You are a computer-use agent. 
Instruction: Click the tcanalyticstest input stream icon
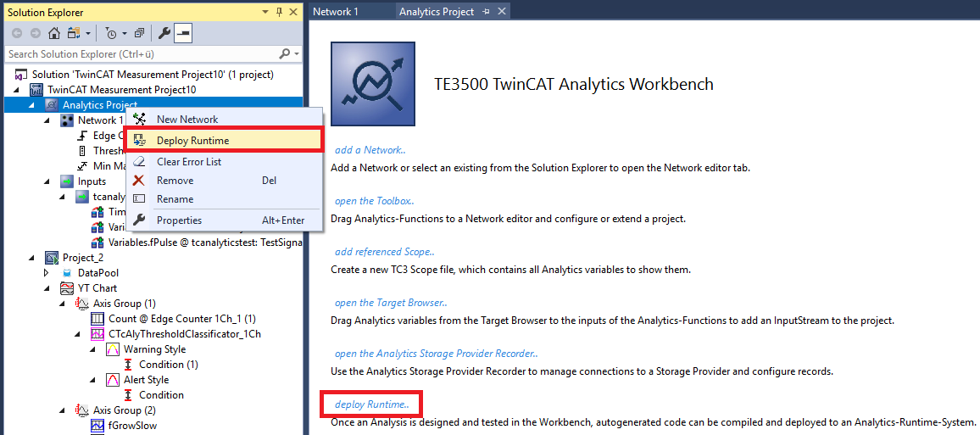[82, 197]
